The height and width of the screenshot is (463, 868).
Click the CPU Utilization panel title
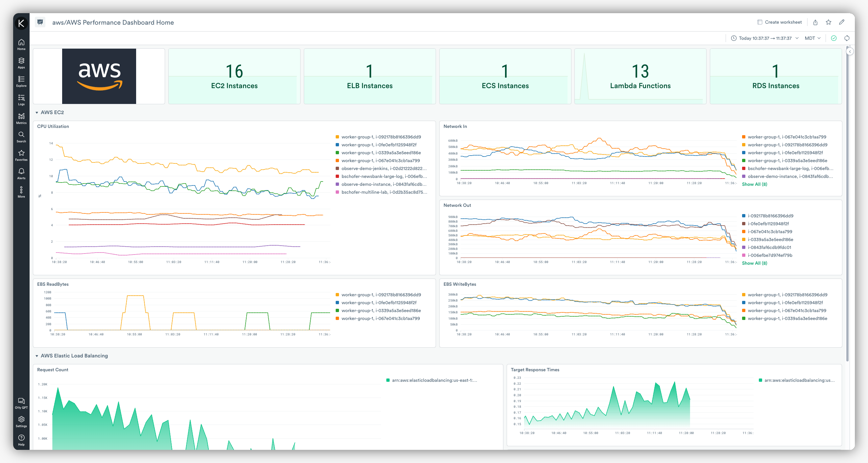(53, 126)
